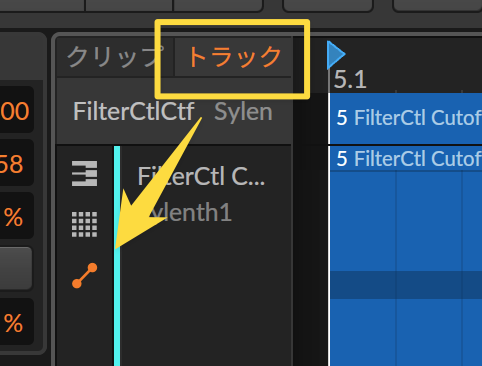Viewport: 482px width, 366px height.
Task: Switch to the クリップ tab
Action: click(115, 57)
